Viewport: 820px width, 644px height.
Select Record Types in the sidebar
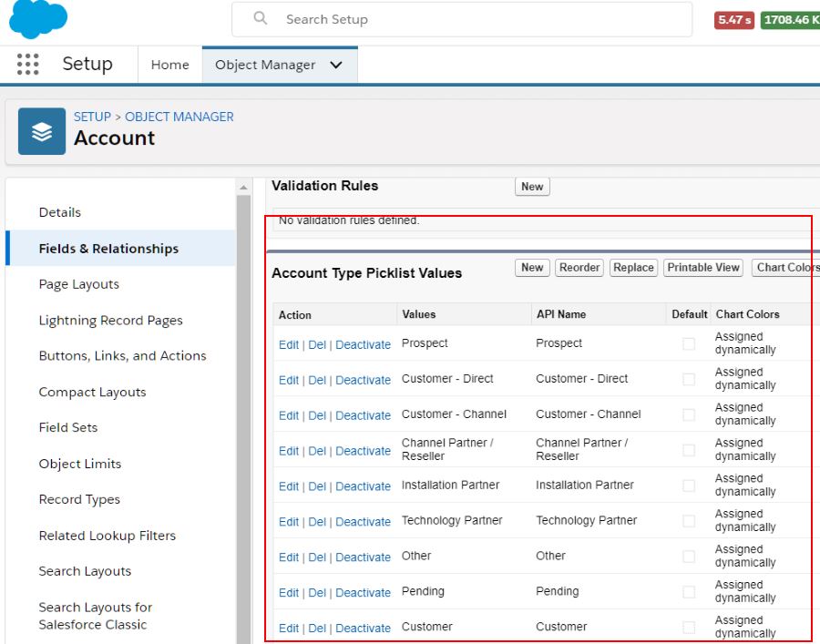(x=79, y=499)
